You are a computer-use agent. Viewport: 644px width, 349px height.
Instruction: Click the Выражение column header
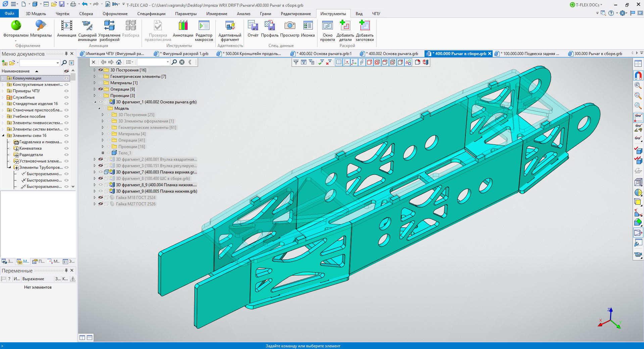pos(33,279)
